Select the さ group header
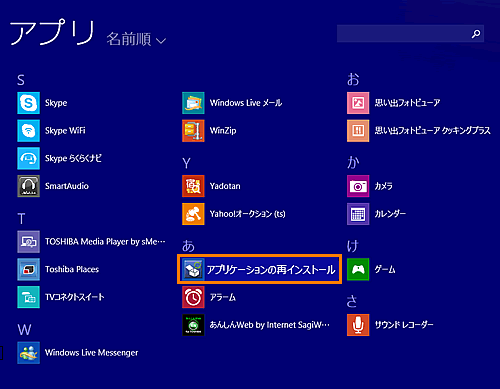The height and width of the screenshot is (389, 500). (352, 301)
